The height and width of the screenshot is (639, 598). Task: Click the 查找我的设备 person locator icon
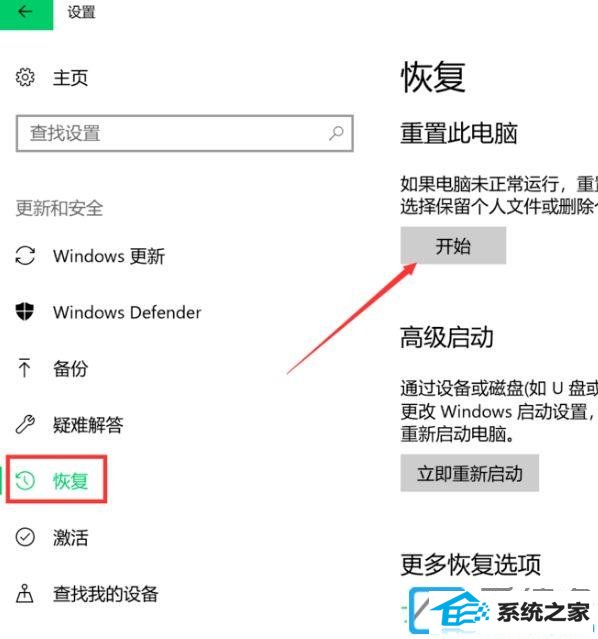(24, 593)
